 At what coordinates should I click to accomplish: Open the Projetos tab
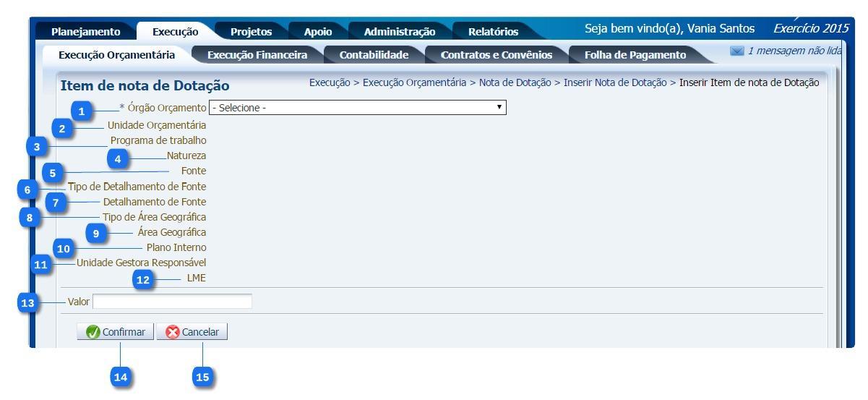tap(251, 31)
